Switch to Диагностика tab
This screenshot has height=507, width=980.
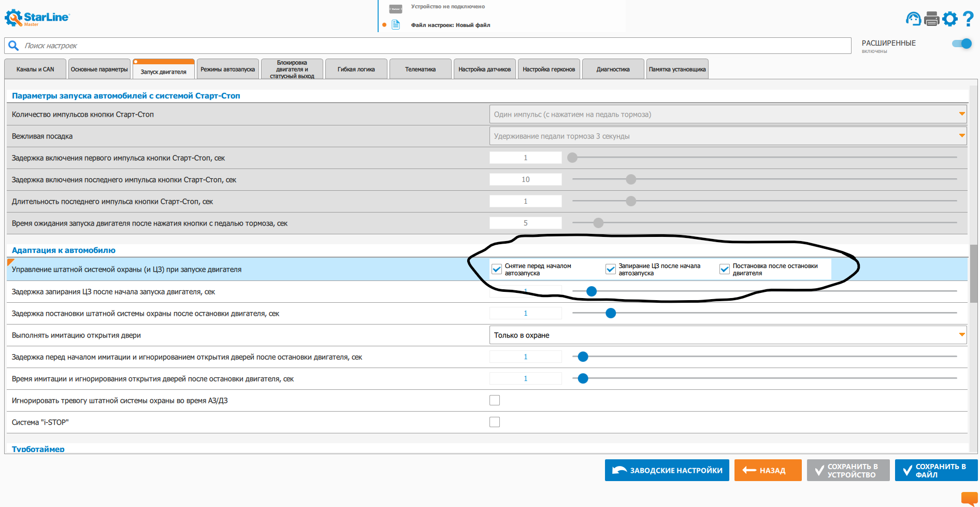(x=613, y=69)
